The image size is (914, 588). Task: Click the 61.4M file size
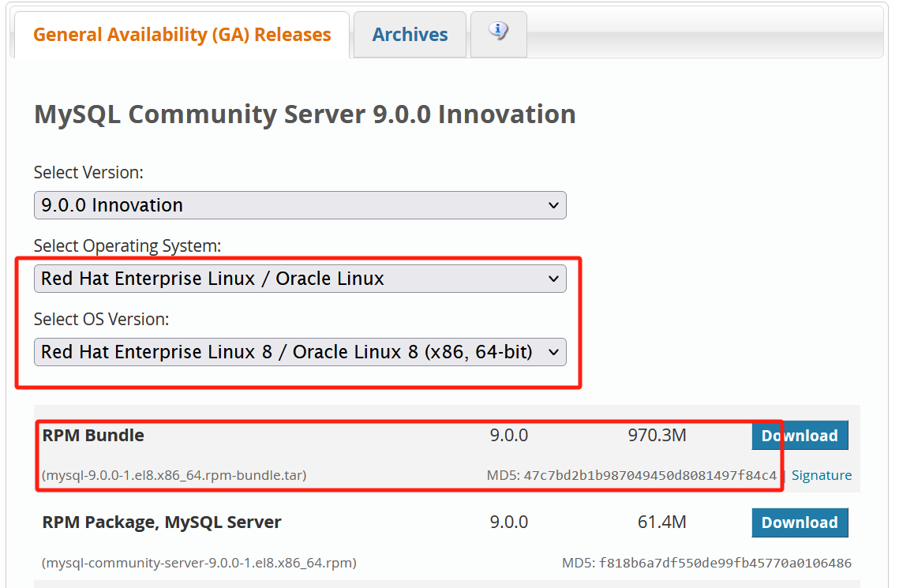tap(661, 522)
